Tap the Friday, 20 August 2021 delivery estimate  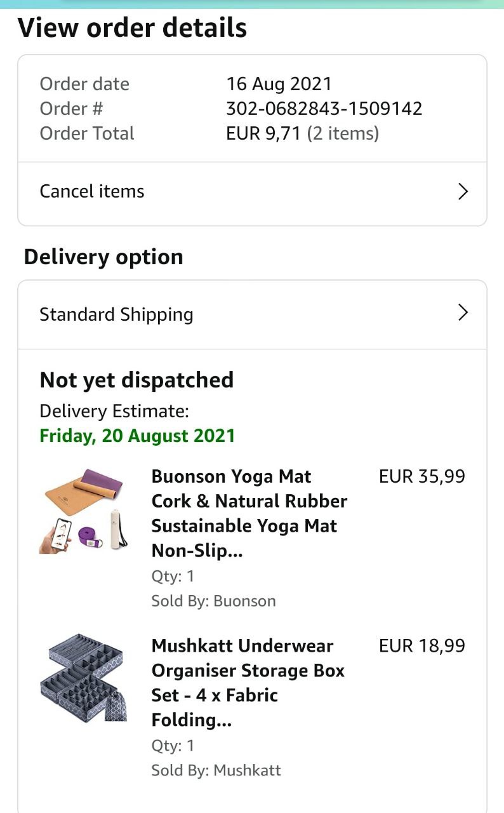tap(137, 436)
